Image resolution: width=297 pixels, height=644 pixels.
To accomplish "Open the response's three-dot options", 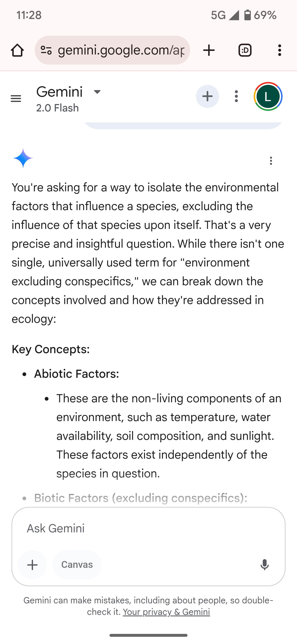I will click(271, 161).
